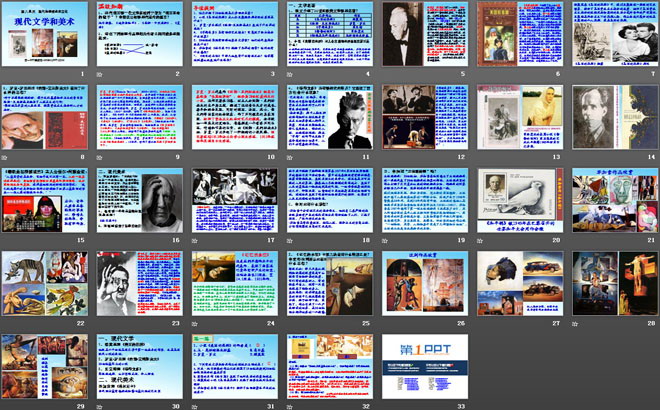
Task: Select slide 26 Dali works appreciation
Action: click(x=425, y=283)
